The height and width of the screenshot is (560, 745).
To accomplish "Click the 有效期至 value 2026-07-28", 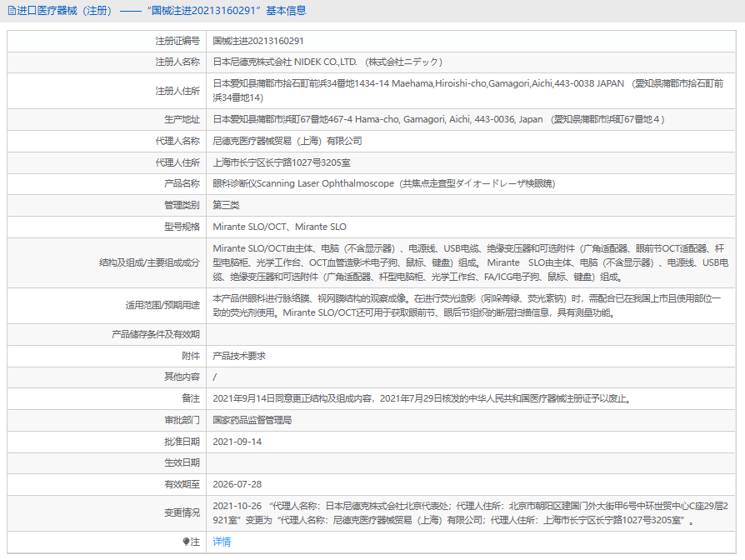I will tap(237, 484).
